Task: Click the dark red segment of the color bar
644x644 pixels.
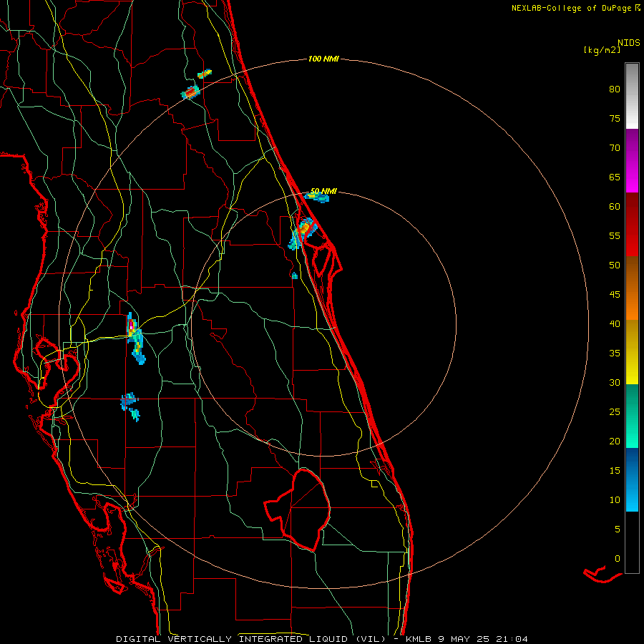Action: pyautogui.click(x=632, y=224)
